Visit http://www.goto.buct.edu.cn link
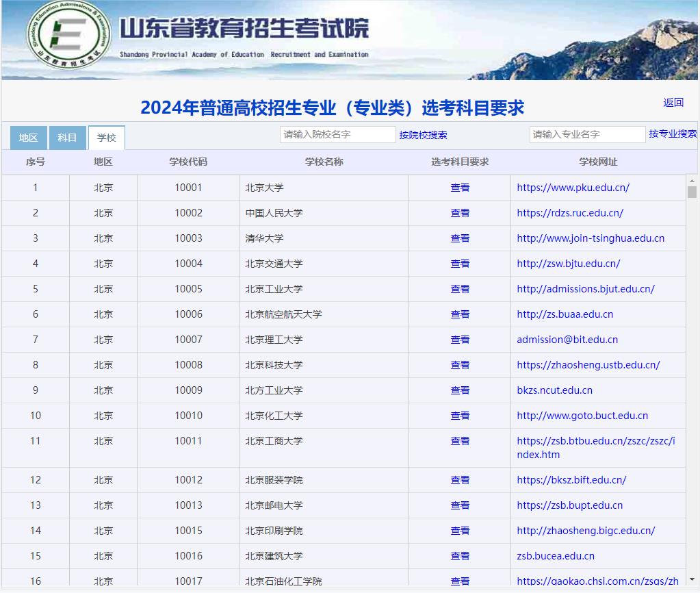The image size is (700, 593). (582, 416)
